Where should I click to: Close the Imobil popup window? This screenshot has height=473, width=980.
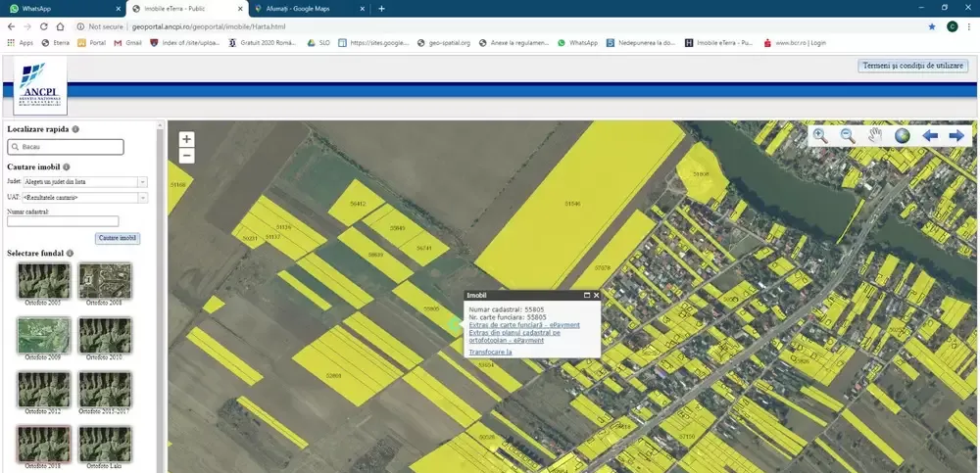coord(596,295)
